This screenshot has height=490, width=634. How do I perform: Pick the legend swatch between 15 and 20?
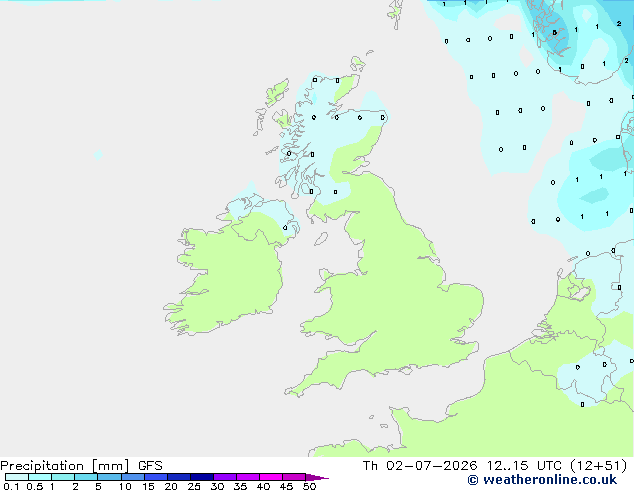156,477
